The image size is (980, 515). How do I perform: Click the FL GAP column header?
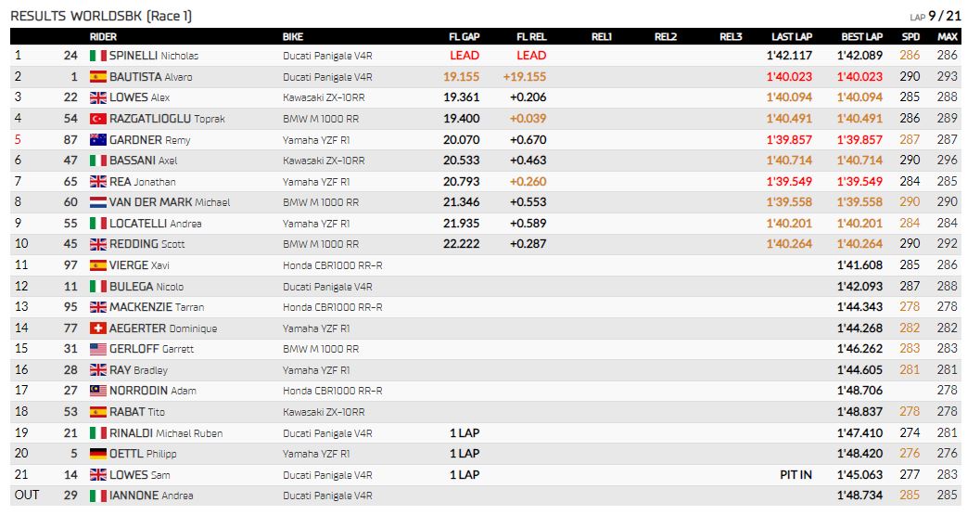point(465,37)
